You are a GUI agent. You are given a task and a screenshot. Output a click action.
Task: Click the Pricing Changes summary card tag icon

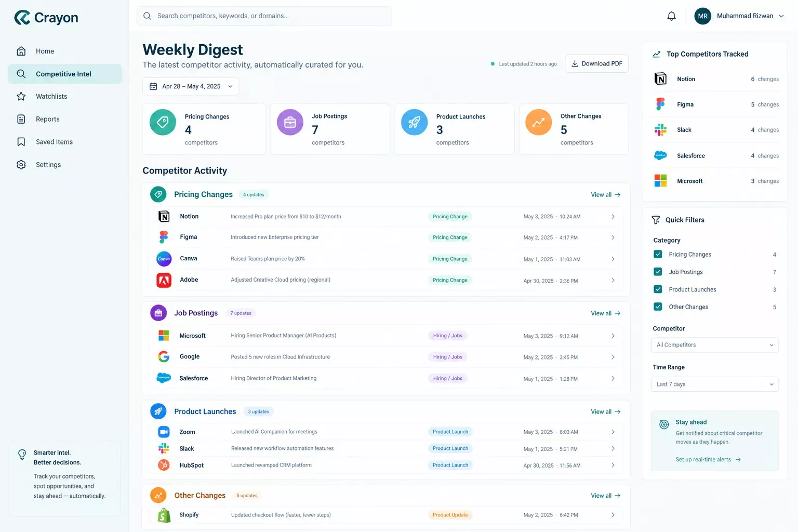tap(163, 122)
